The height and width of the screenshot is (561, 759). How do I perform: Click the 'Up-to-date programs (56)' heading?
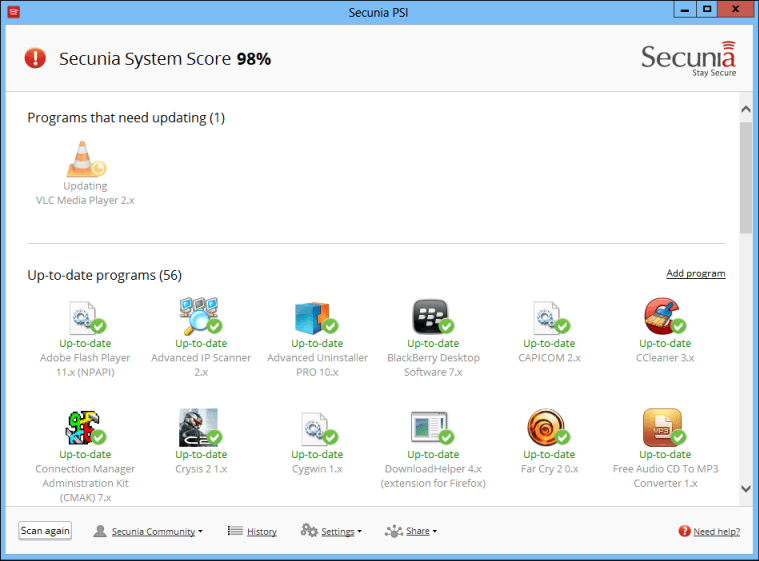[x=105, y=275]
